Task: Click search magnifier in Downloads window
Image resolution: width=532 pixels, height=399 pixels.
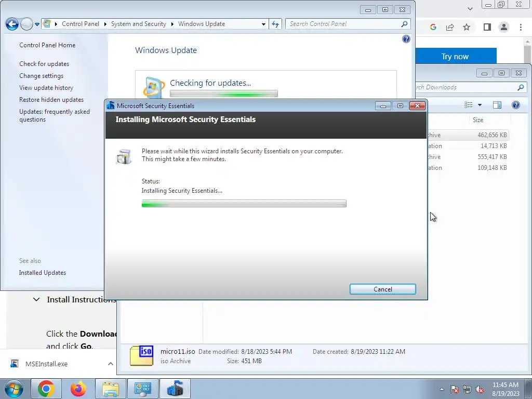Action: pos(521,87)
